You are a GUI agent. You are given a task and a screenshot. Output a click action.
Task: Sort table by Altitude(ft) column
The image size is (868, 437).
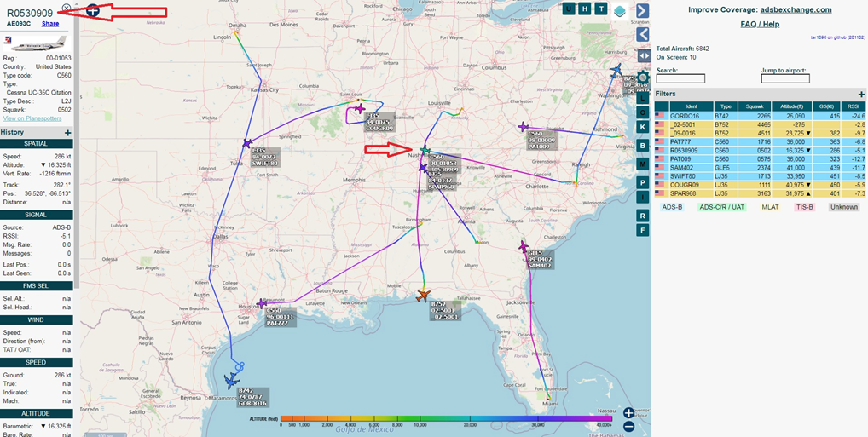click(x=791, y=106)
